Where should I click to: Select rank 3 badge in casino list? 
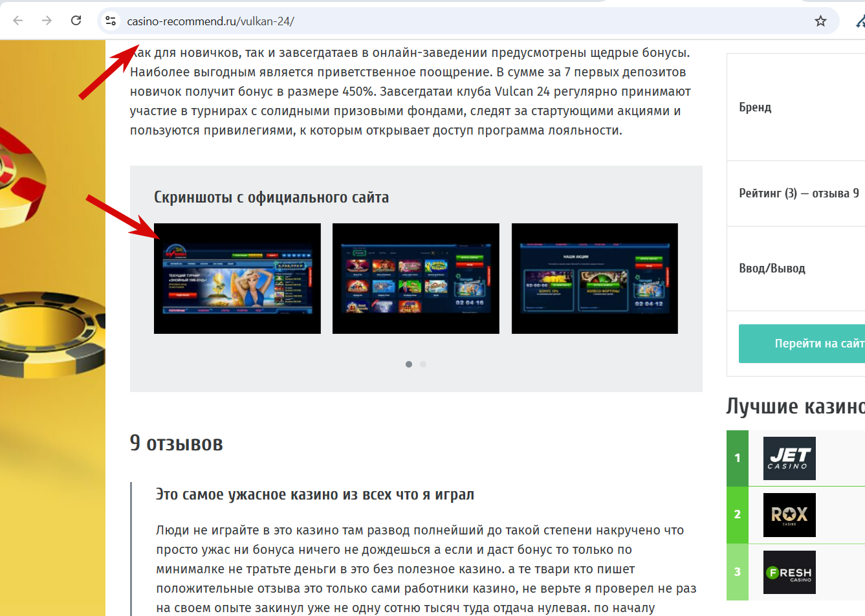coord(738,572)
